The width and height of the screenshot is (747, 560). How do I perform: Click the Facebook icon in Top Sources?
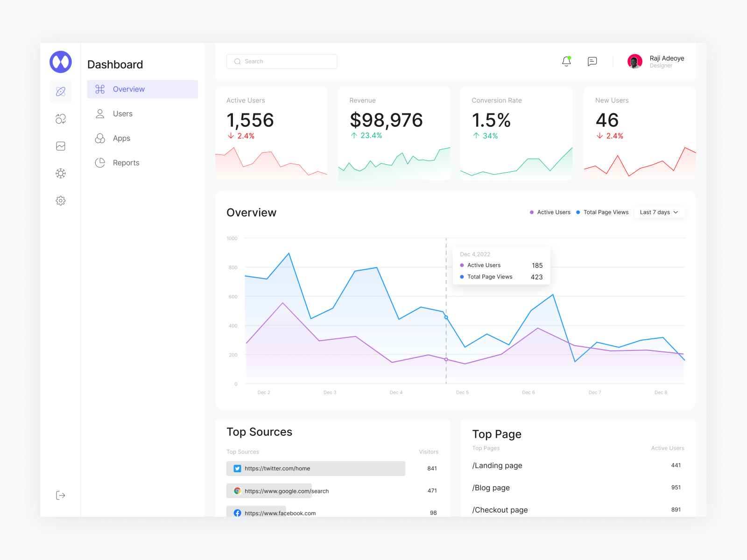[x=237, y=513]
